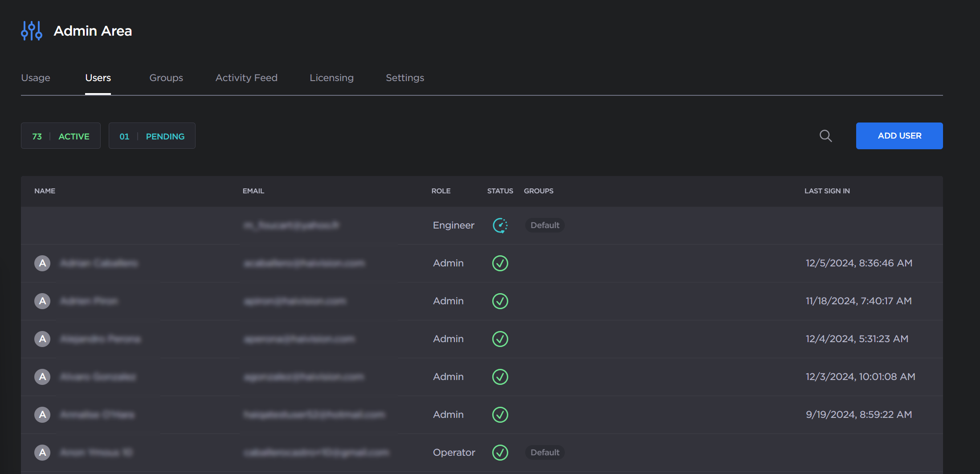Click the active status check on the Operator row
The height and width of the screenshot is (474, 980).
pyautogui.click(x=500, y=453)
